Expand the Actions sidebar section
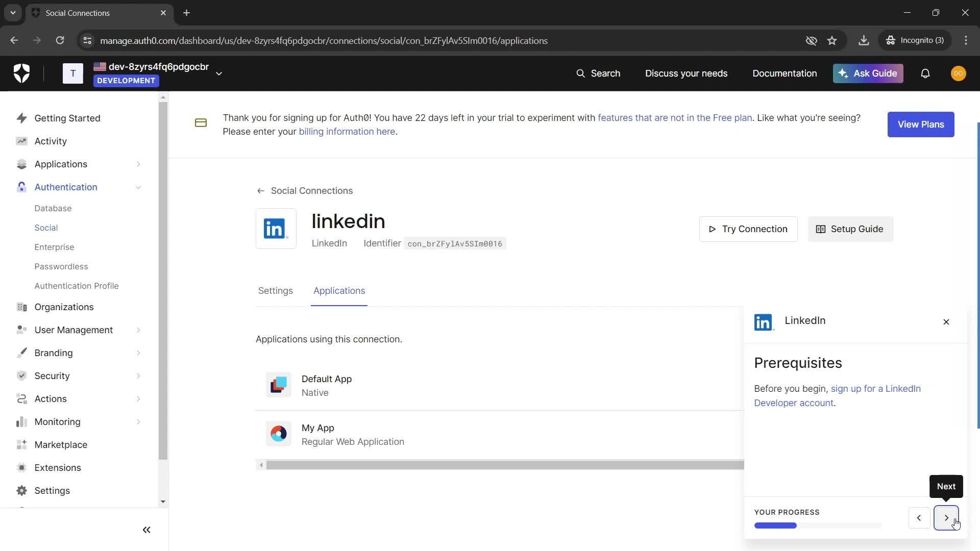 (138, 399)
